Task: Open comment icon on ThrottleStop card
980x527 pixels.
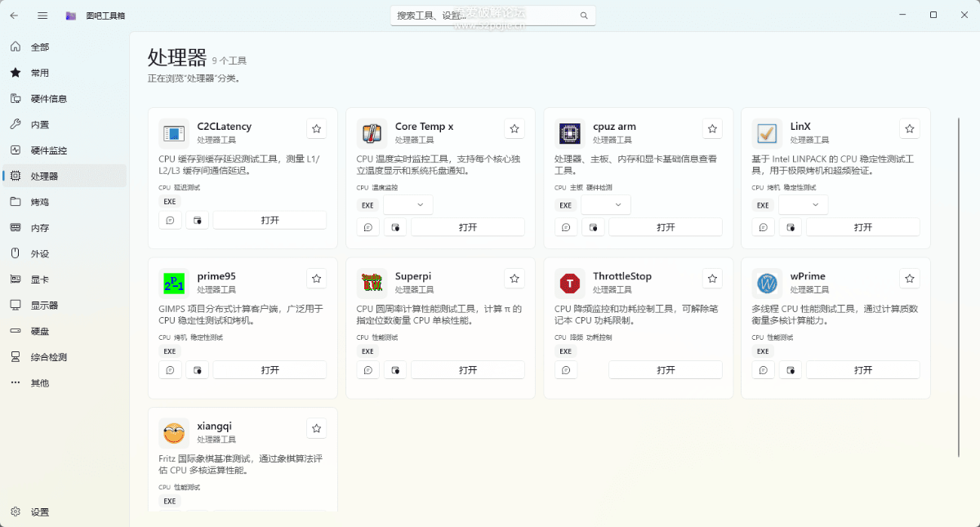Action: [565, 369]
